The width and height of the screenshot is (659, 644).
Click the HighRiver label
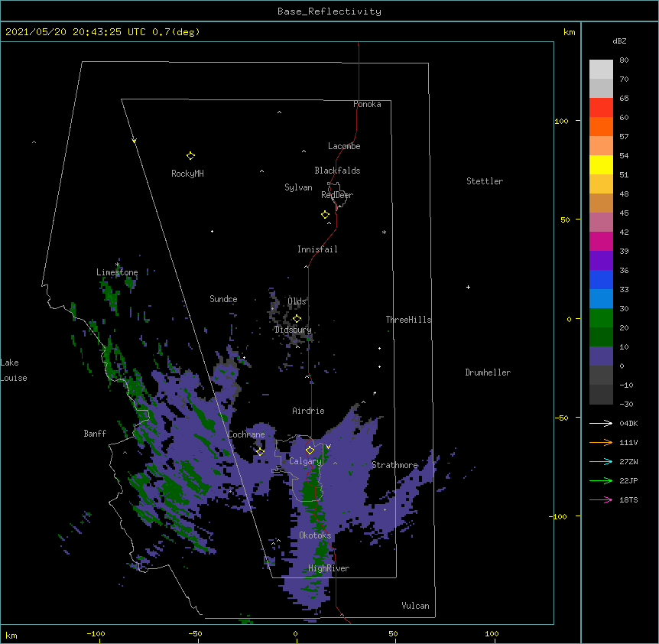329,568
